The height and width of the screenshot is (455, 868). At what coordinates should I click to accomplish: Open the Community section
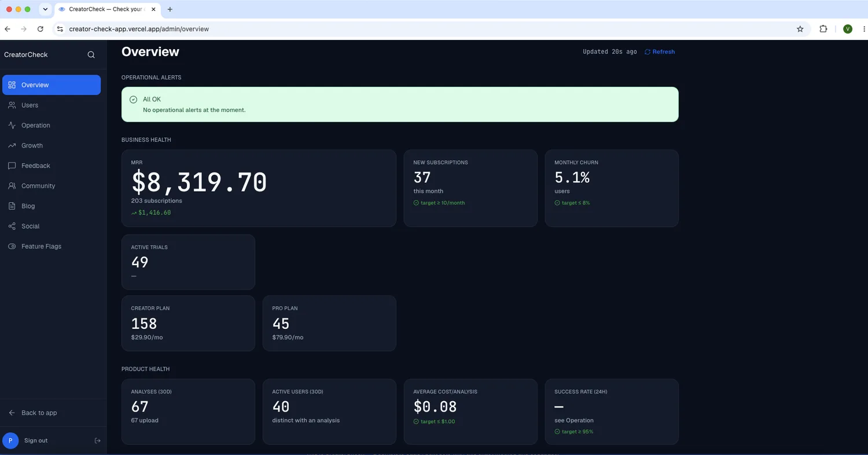click(52, 186)
